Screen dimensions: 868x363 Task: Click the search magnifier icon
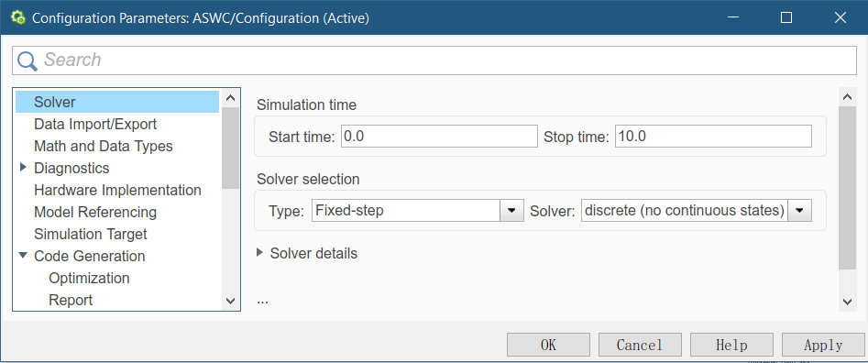point(27,60)
